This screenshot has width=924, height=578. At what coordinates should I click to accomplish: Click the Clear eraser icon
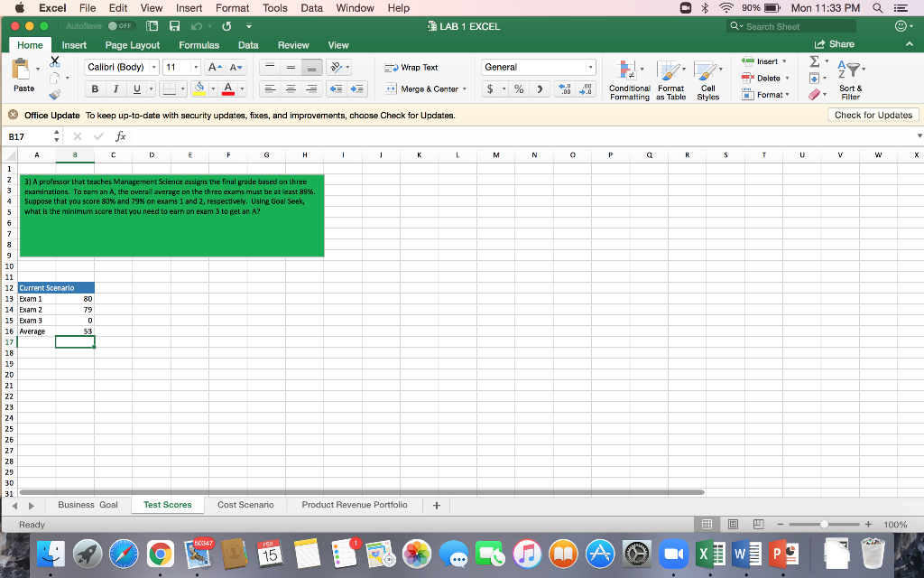(x=815, y=94)
